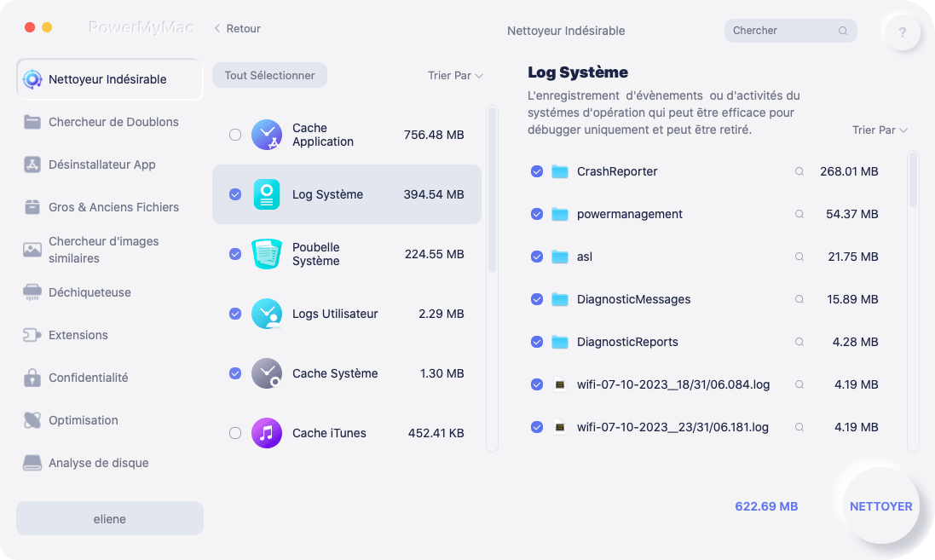935x560 pixels.
Task: Click the Poubelle Système trash icon
Action: coord(267,254)
